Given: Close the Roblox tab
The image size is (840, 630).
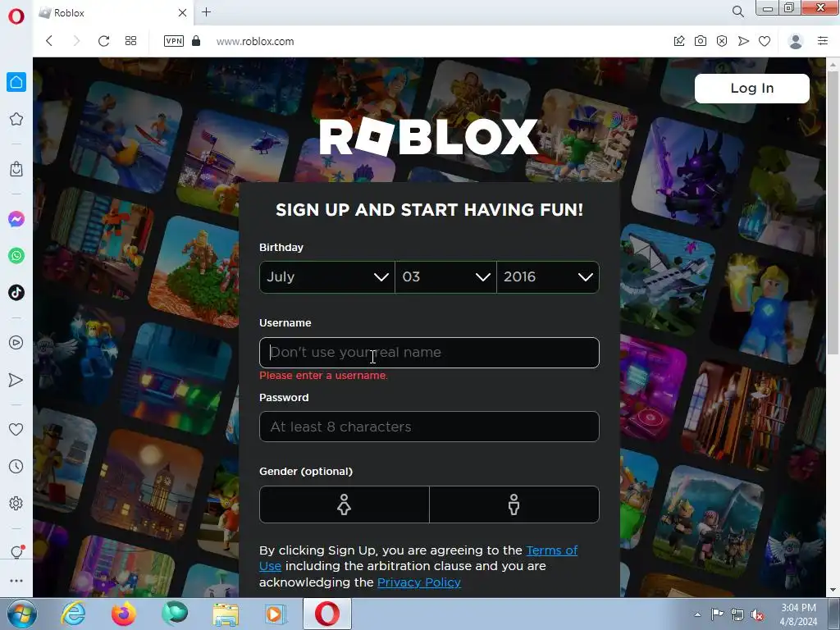Looking at the screenshot, I should pyautogui.click(x=182, y=12).
